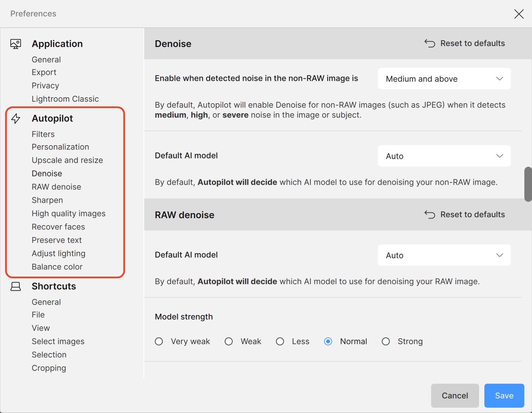532x413 pixels.
Task: Open the Balance color section
Action: pyautogui.click(x=57, y=267)
